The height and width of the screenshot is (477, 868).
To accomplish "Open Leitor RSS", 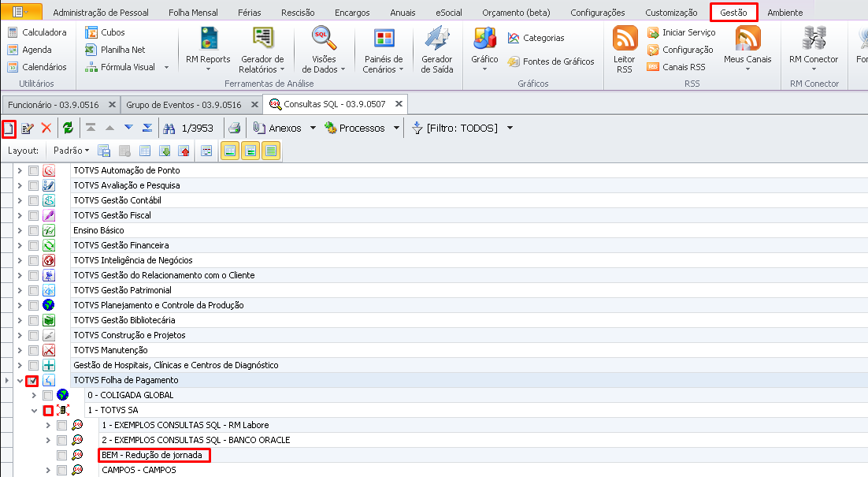I will coord(625,49).
